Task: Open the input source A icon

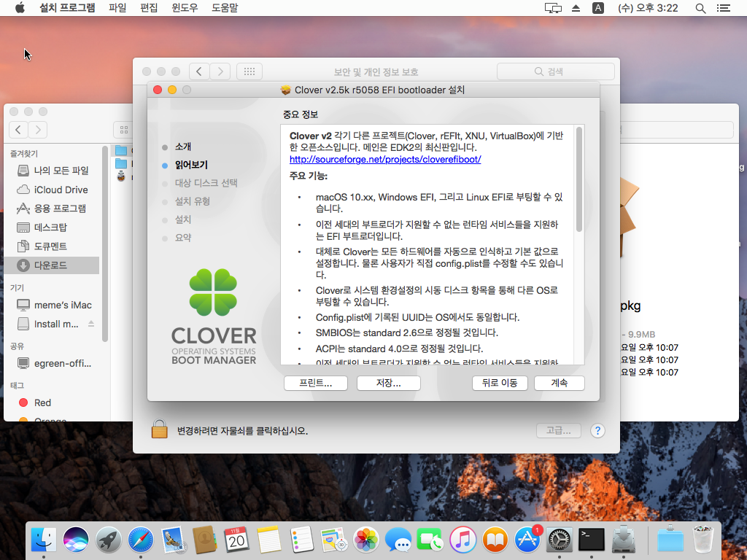Action: tap(598, 7)
